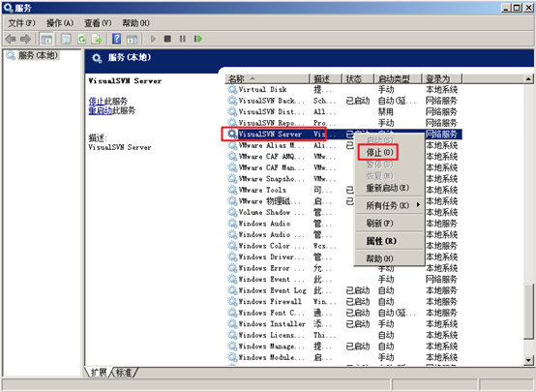This screenshot has width=536, height=392.
Task: Click gear icon of Volume Shadow service
Action: pos(232,212)
